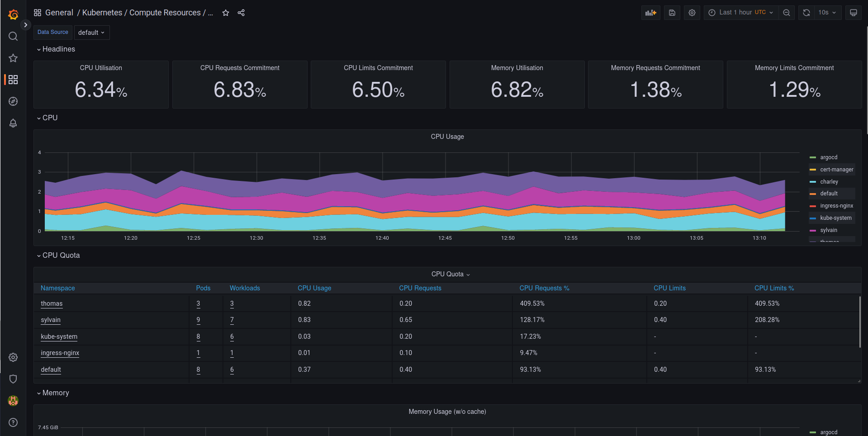Toggle ingress-nginx series in legend

pos(837,206)
